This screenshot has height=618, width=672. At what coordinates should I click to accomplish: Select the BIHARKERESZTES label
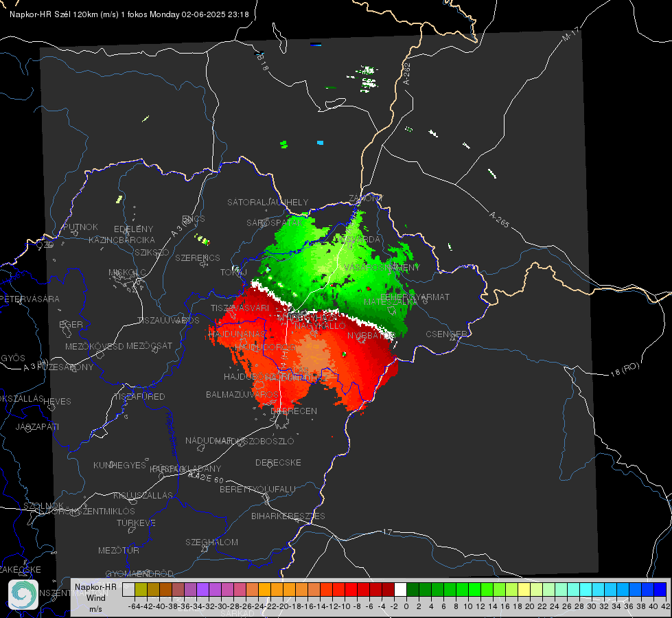(288, 516)
